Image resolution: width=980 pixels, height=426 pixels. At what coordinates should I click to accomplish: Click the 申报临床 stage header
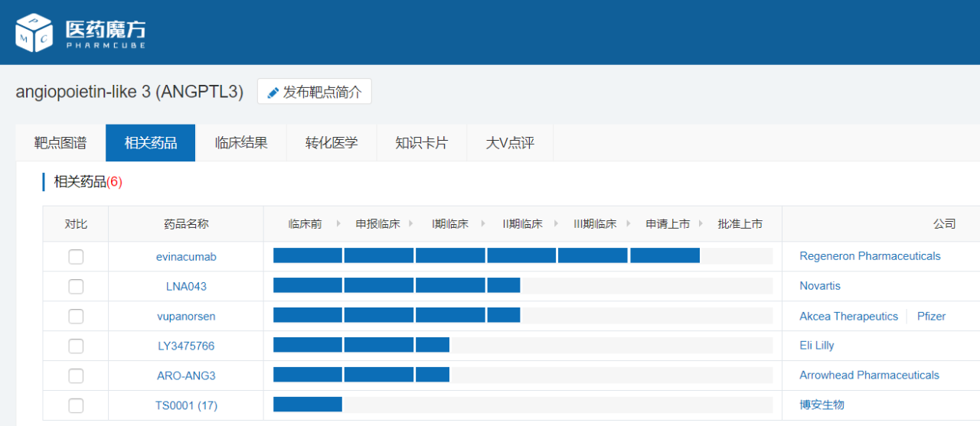(377, 224)
